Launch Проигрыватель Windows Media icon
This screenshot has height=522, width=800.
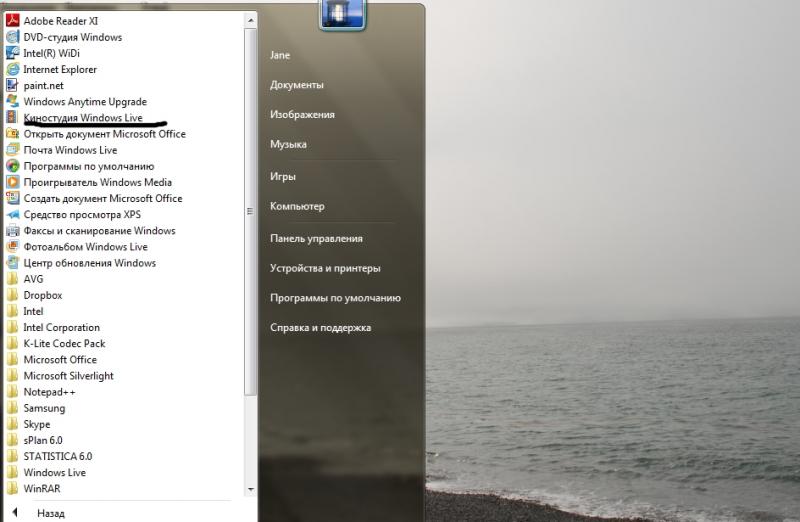click(x=12, y=182)
